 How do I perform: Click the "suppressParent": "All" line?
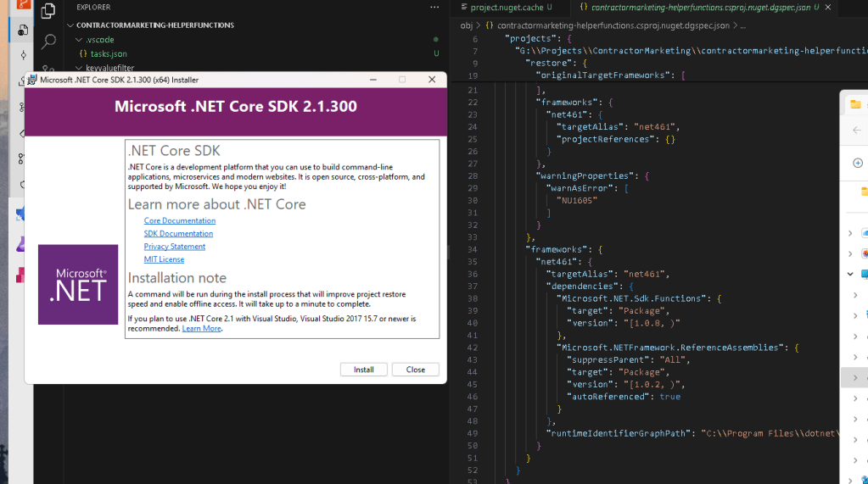[x=629, y=359]
